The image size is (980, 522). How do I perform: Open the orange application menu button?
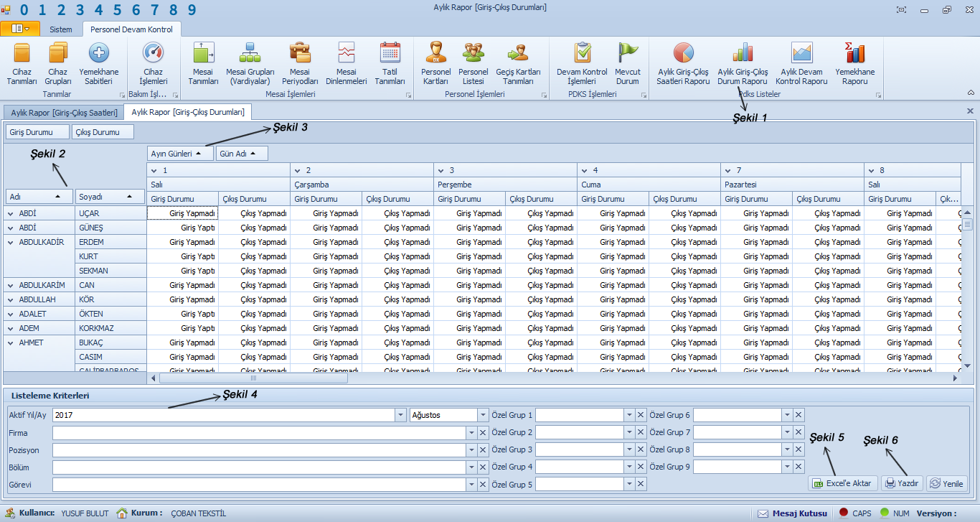20,29
